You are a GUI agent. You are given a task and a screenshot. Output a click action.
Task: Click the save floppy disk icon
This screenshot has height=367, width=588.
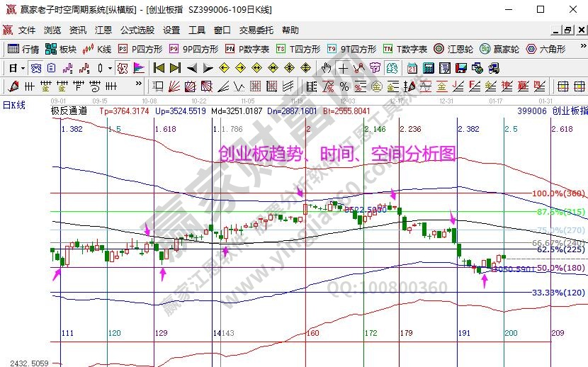click(x=460, y=68)
